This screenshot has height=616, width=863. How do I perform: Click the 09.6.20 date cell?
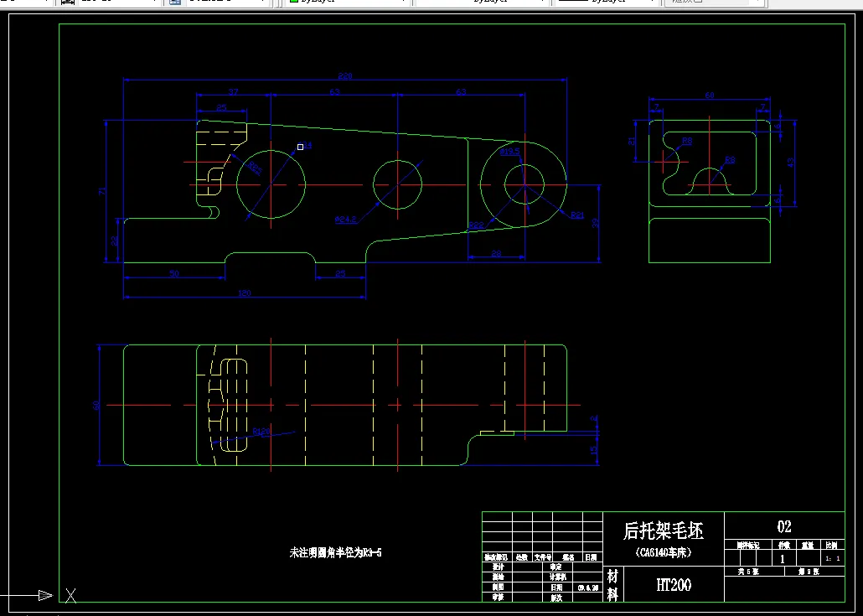click(588, 588)
